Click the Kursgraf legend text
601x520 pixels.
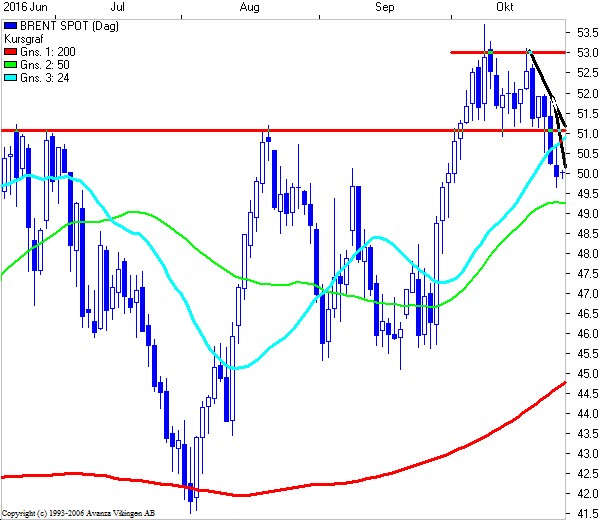pyautogui.click(x=23, y=39)
